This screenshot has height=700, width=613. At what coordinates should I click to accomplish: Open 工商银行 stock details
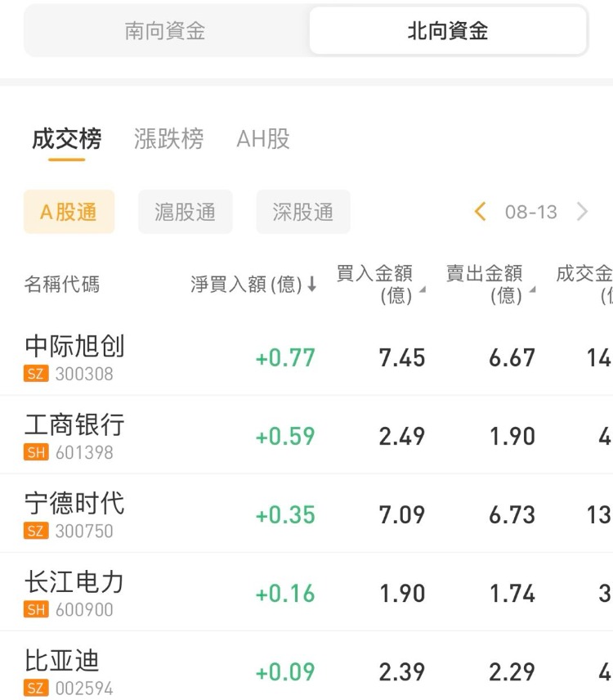coord(75,424)
